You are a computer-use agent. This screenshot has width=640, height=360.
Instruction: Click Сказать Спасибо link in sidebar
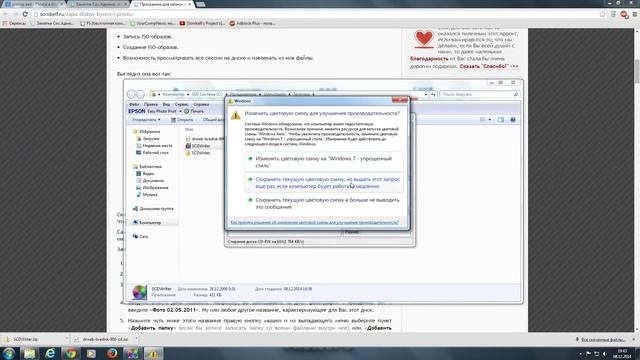(489, 66)
